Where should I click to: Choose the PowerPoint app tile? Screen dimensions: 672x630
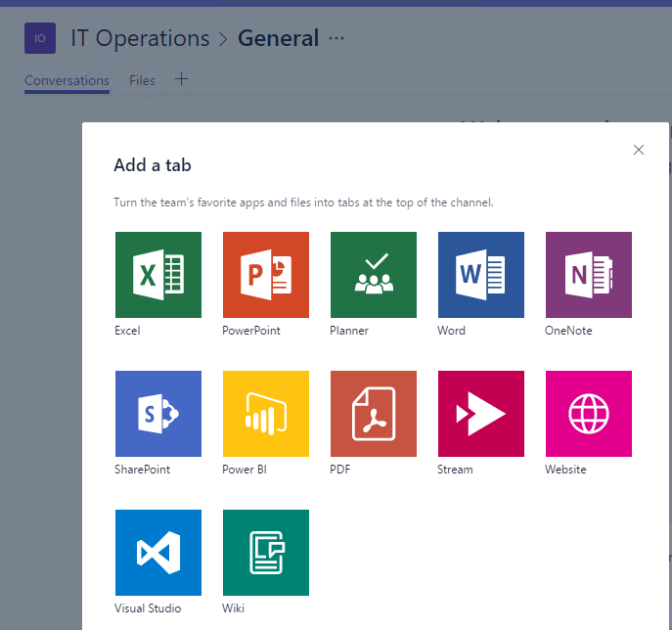[x=266, y=275]
